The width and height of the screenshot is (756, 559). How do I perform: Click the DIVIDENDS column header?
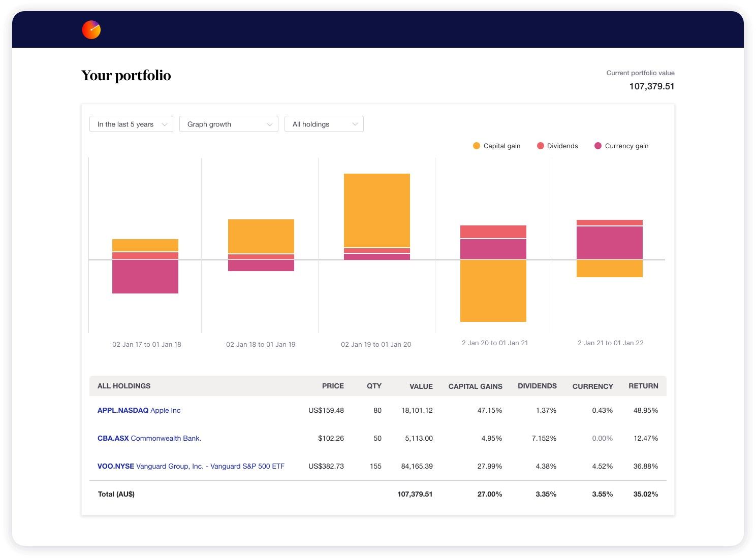(x=537, y=386)
